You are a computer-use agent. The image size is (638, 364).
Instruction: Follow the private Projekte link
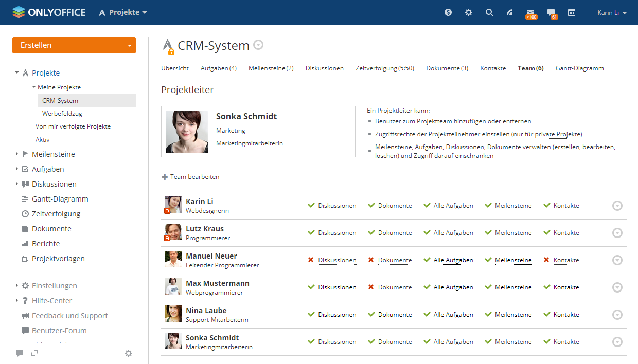pyautogui.click(x=558, y=135)
